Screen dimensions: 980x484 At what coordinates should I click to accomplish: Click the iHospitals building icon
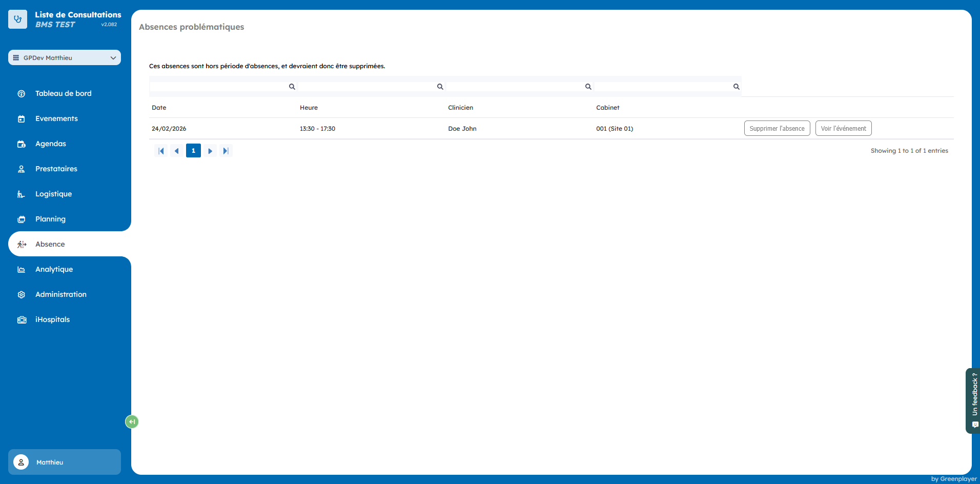tap(22, 320)
